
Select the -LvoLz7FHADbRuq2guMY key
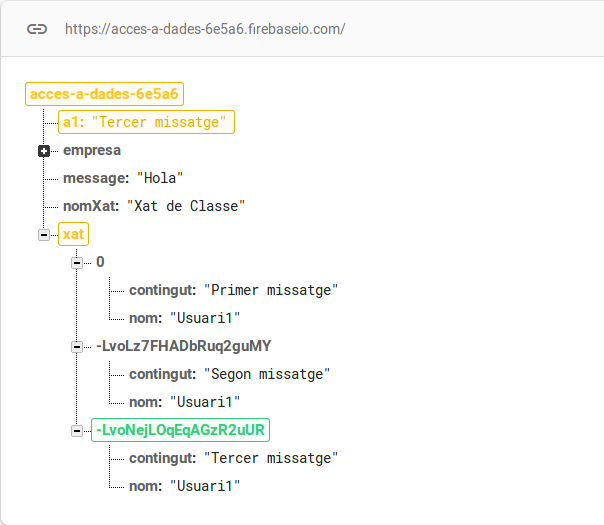183,346
